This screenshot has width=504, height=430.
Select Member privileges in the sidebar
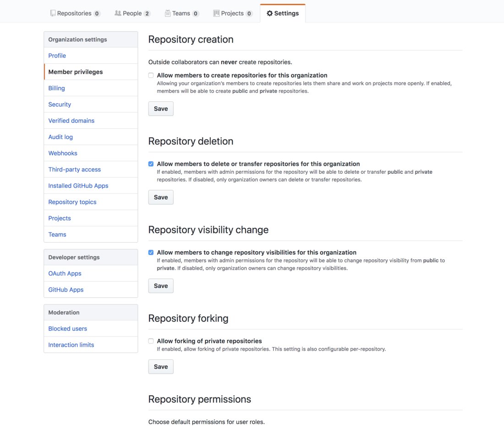(x=91, y=72)
